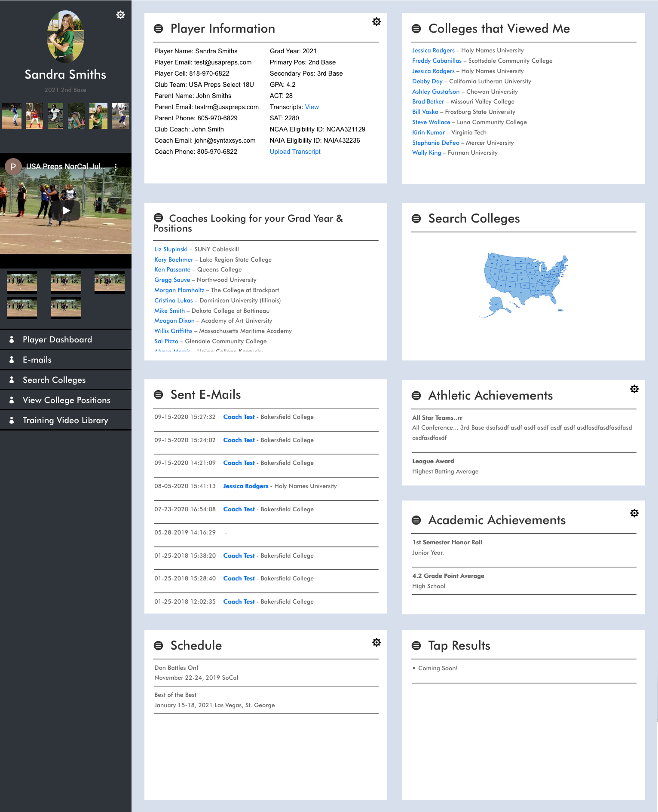Image resolution: width=658 pixels, height=812 pixels.
Task: Click the video channel avatar P icon
Action: point(13,166)
